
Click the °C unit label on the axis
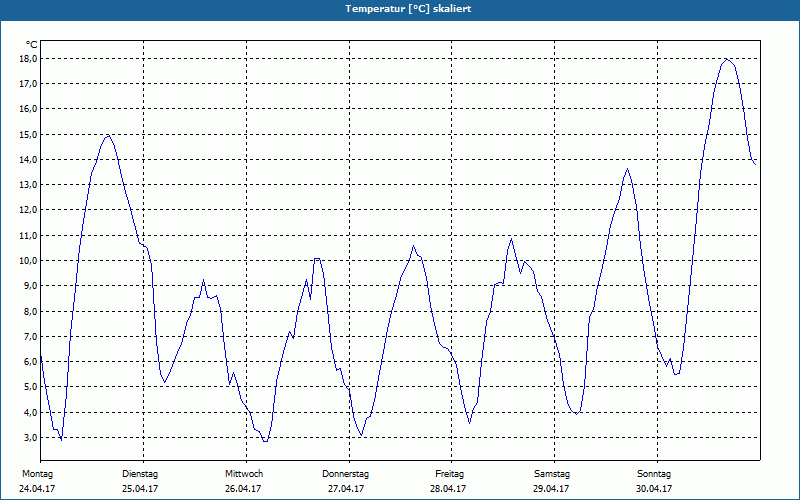click(x=32, y=45)
